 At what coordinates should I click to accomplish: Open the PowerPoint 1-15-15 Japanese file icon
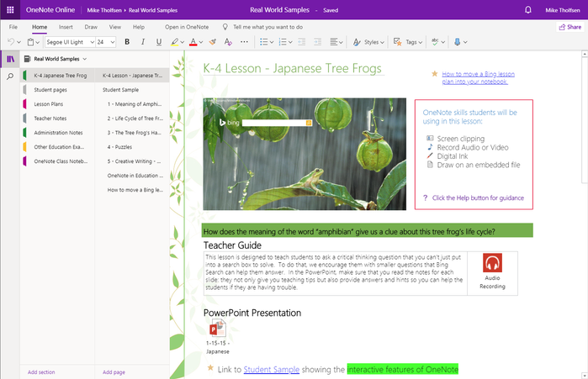(218, 329)
